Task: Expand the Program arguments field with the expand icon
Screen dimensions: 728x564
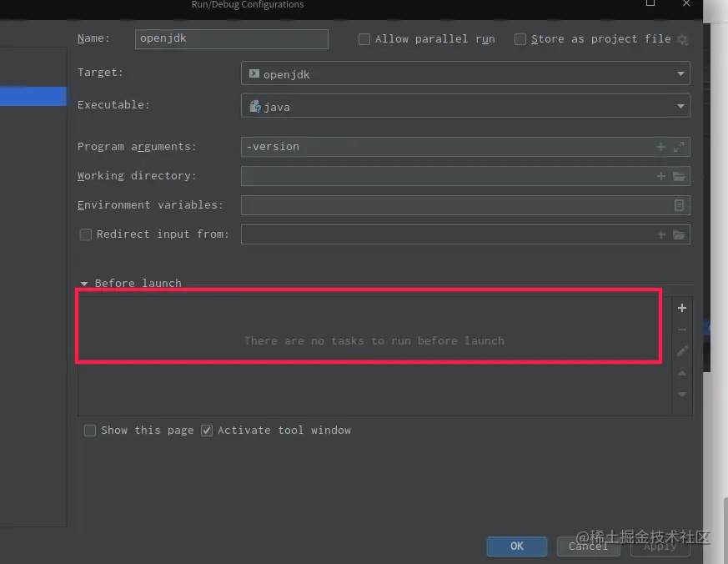Action: [x=679, y=147]
